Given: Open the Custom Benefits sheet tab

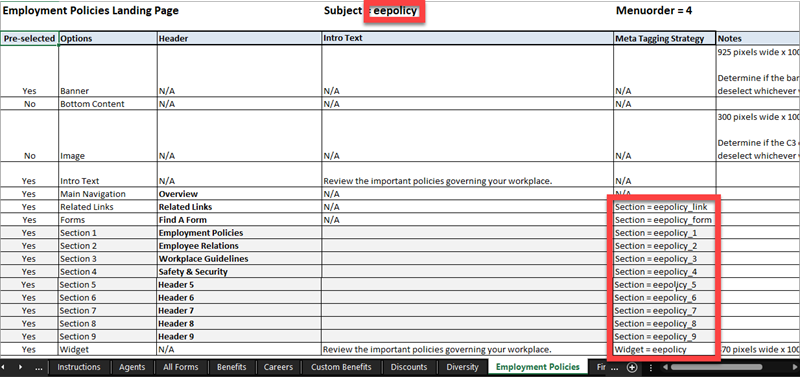Looking at the screenshot, I should pyautogui.click(x=342, y=367).
